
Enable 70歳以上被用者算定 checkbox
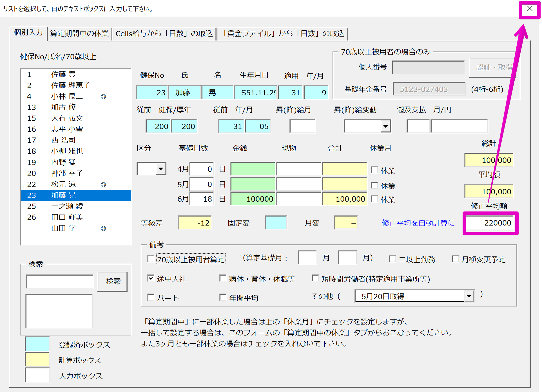[x=151, y=259]
